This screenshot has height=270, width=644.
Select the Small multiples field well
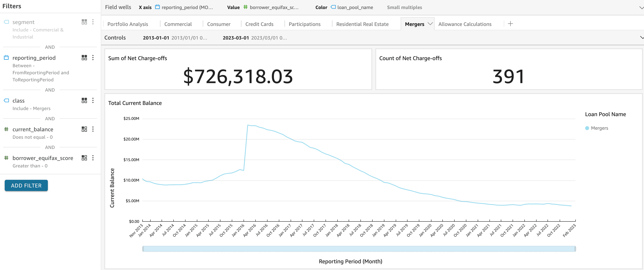coord(404,7)
